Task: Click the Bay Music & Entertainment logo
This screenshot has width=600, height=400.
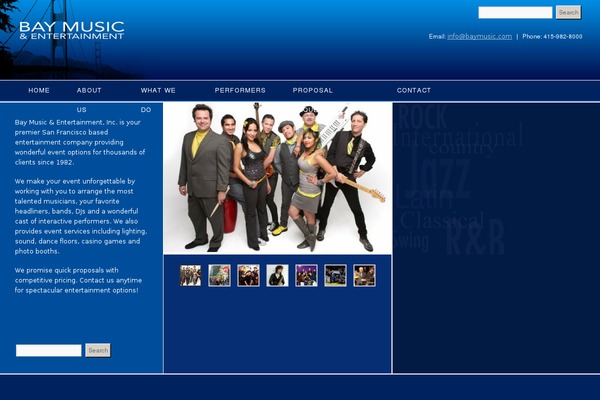Action: 72,30
